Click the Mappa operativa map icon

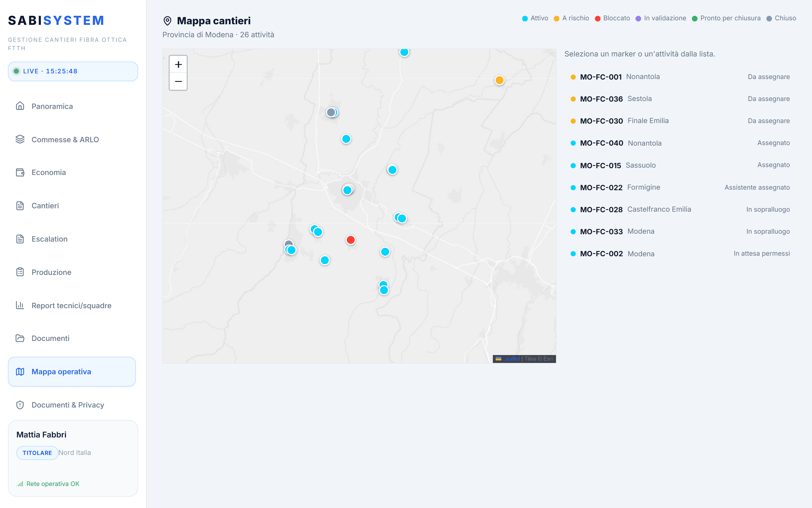point(20,372)
